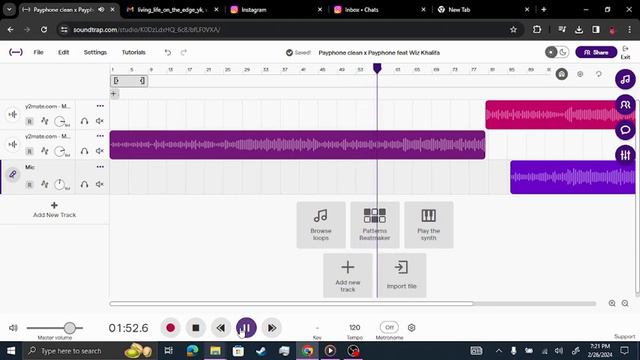Screen dimensions: 640x360
Task: Open Chrome's three-dot menu
Action: (629, 29)
